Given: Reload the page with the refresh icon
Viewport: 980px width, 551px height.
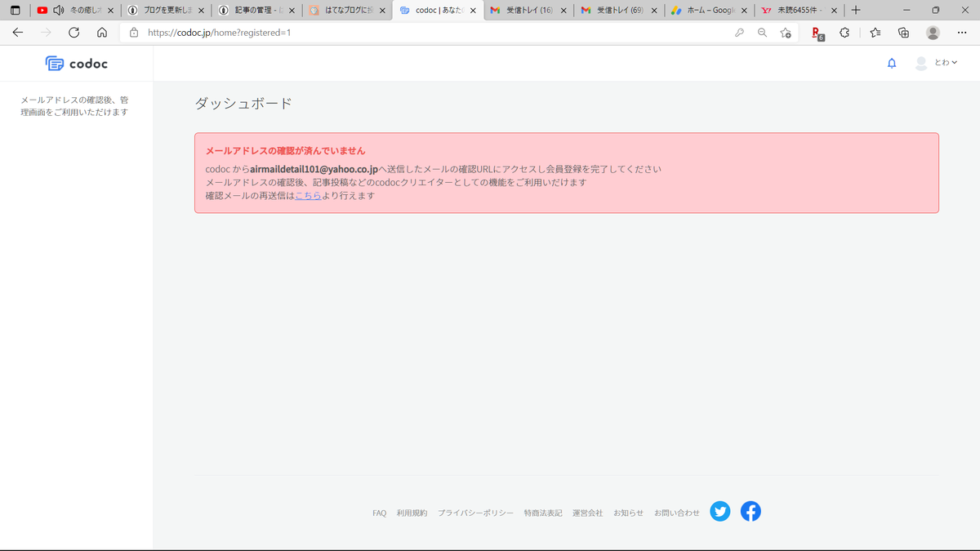Looking at the screenshot, I should [73, 33].
